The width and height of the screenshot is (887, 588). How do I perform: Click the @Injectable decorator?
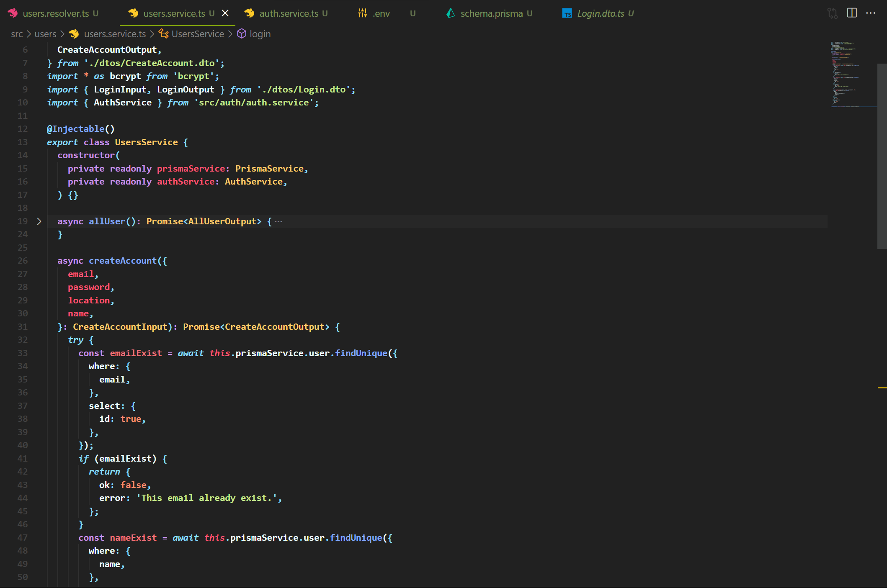click(x=80, y=129)
